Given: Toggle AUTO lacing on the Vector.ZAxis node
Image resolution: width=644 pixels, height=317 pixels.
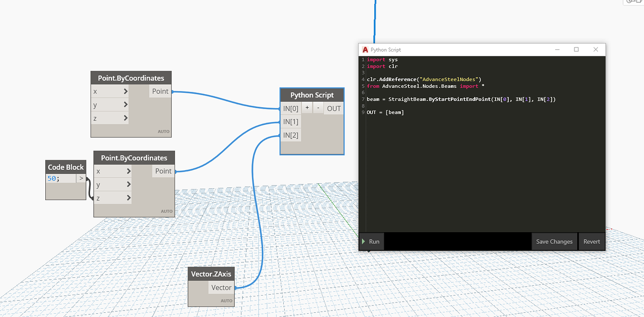Looking at the screenshot, I should [226, 301].
